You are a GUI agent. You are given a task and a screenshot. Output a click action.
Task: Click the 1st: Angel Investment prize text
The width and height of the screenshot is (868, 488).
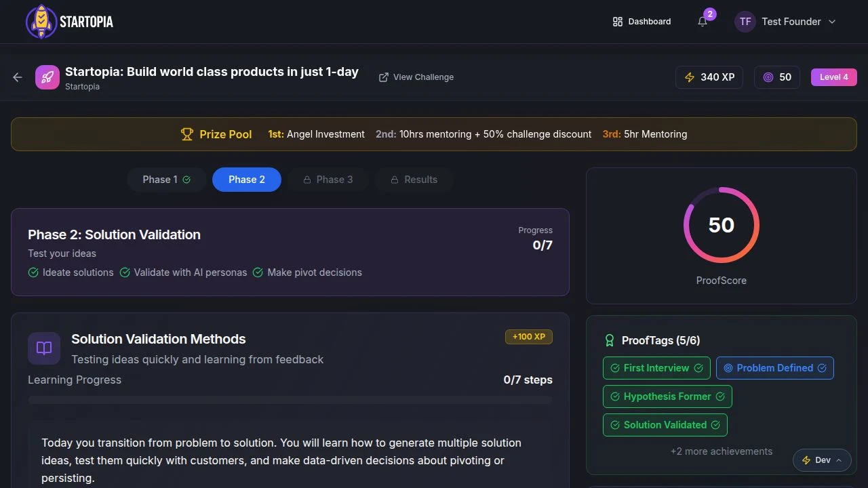tap(316, 134)
